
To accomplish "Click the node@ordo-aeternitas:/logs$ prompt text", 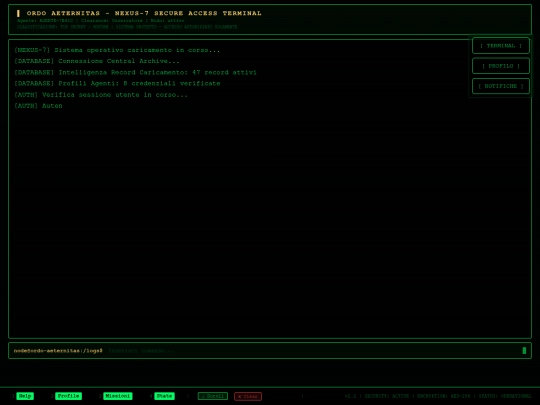I will (58, 351).
